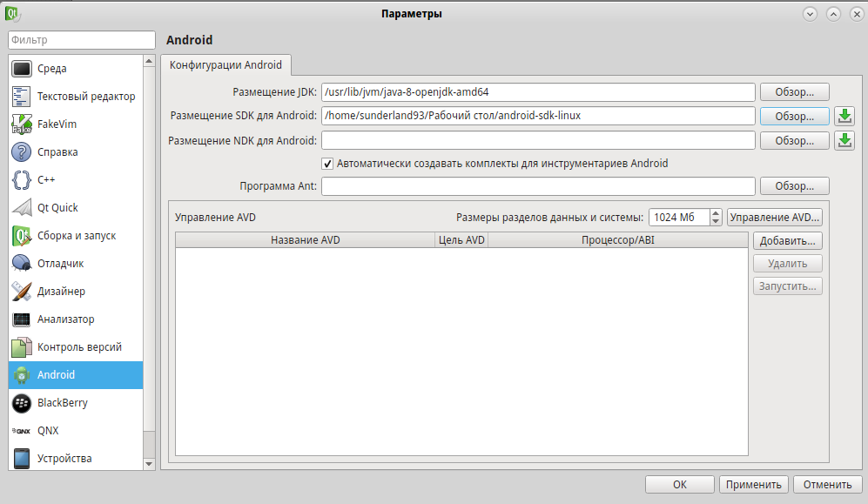Click the Qt logo in title bar
The height and width of the screenshot is (504, 868).
coord(12,13)
